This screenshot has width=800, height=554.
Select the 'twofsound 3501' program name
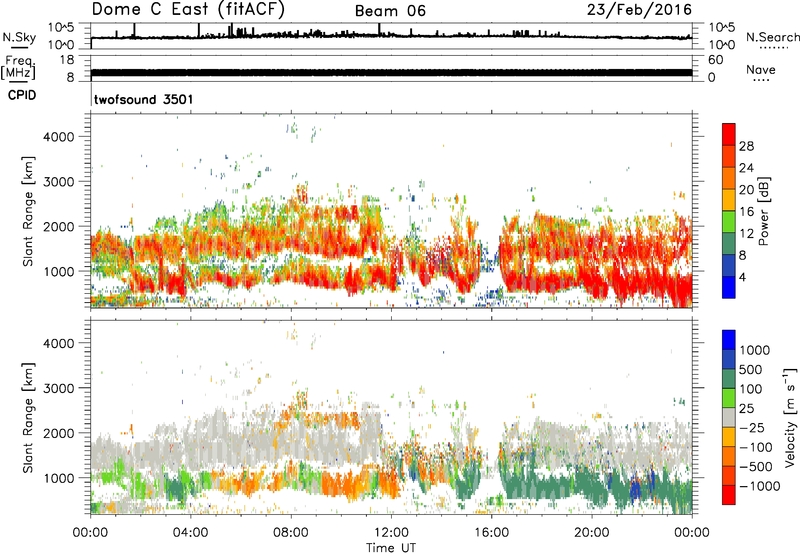[x=144, y=99]
